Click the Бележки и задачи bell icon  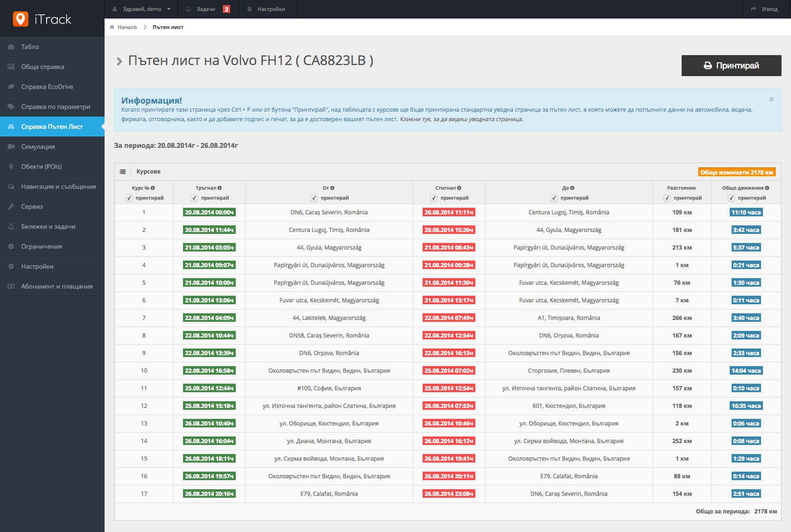[x=11, y=226]
